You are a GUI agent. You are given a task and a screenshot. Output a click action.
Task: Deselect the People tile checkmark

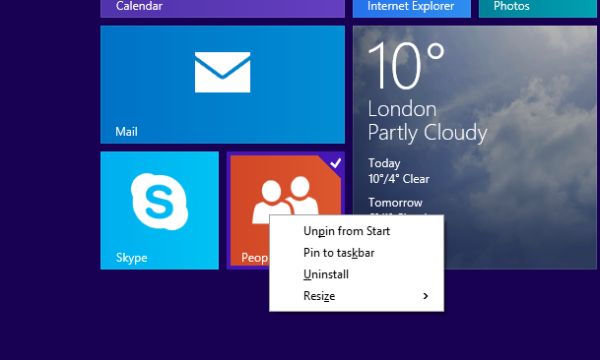tap(336, 163)
